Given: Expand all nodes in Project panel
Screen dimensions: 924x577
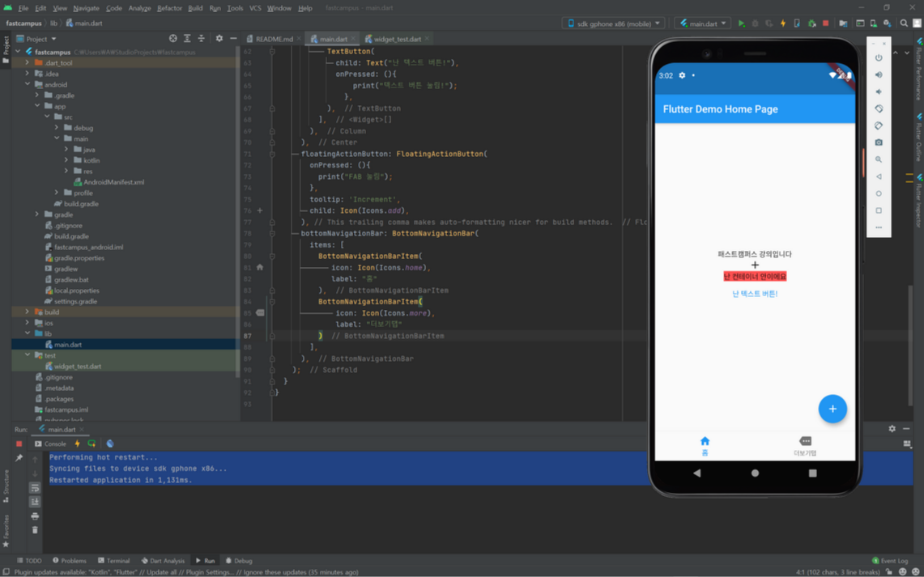Looking at the screenshot, I should (187, 38).
